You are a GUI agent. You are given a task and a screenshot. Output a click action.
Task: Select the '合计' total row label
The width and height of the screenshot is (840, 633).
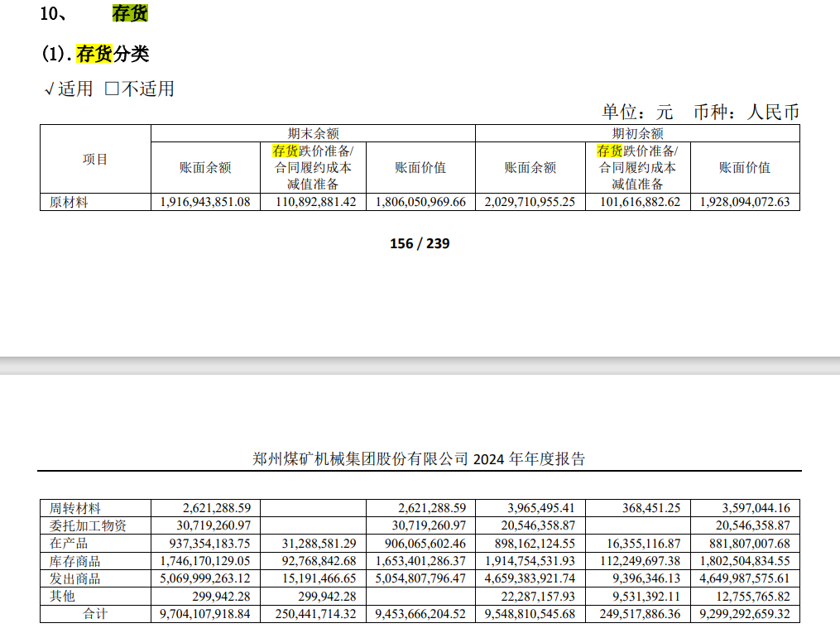coord(95,614)
